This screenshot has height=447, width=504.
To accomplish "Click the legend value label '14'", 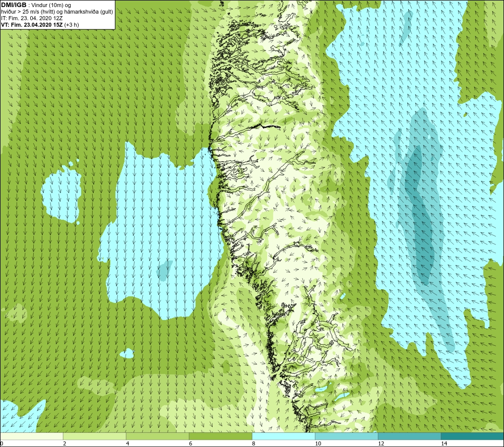I will [444, 443].
